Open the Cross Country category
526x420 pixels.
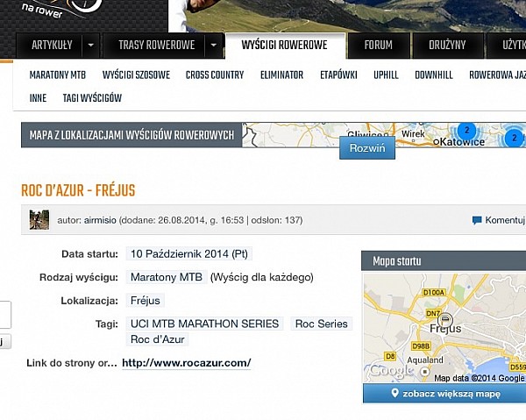point(215,75)
